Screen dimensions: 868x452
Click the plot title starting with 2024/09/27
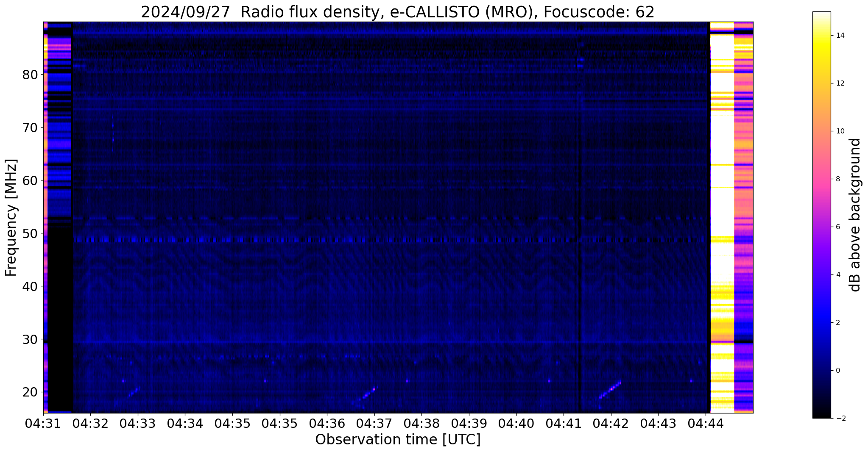coord(398,12)
